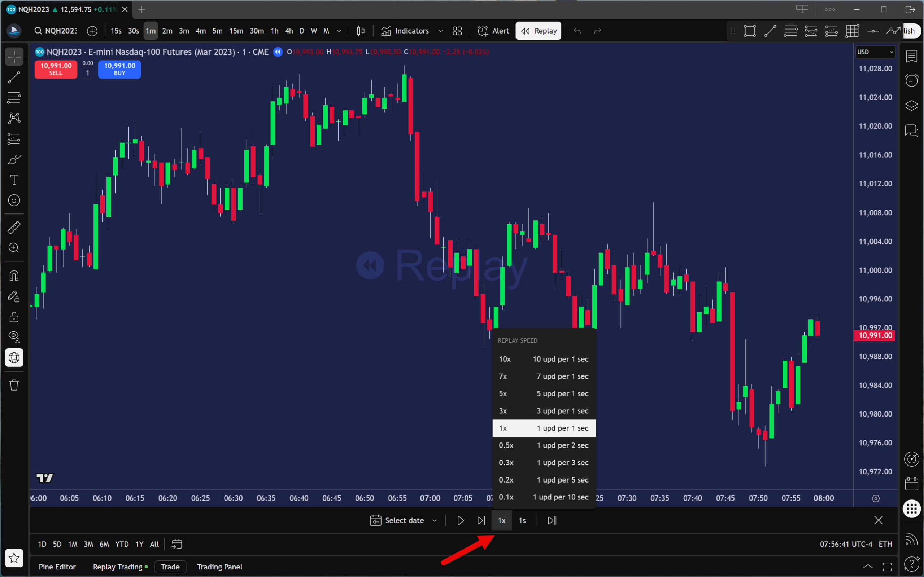The image size is (924, 577).
Task: Switch to the Pine Editor tab
Action: pyautogui.click(x=57, y=567)
